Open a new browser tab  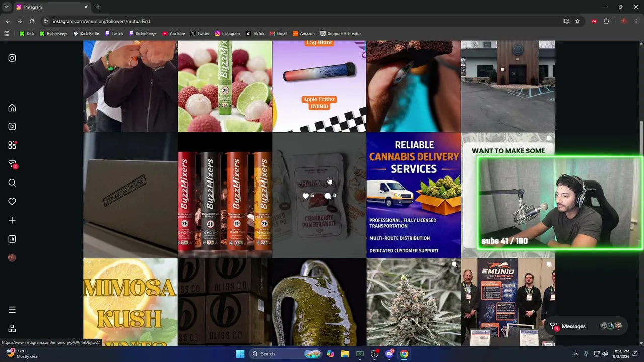point(98,7)
